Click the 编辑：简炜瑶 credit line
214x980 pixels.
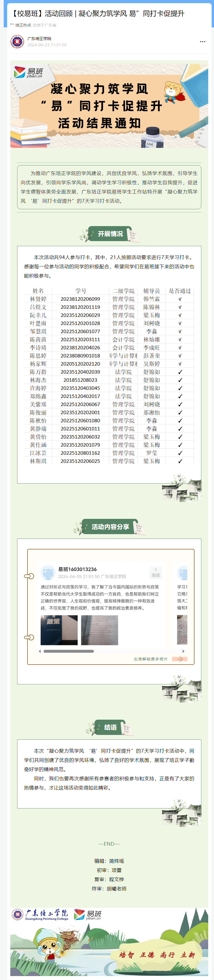point(109,861)
